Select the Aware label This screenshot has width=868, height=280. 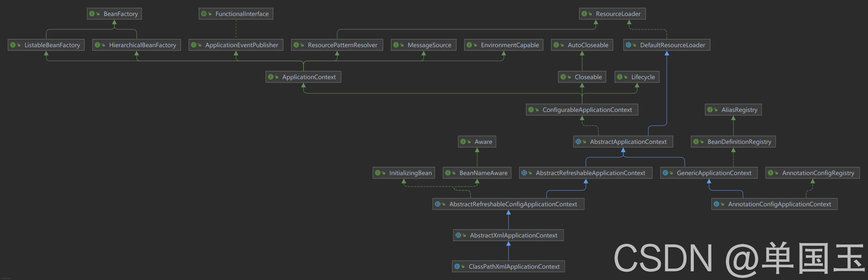coord(483,142)
